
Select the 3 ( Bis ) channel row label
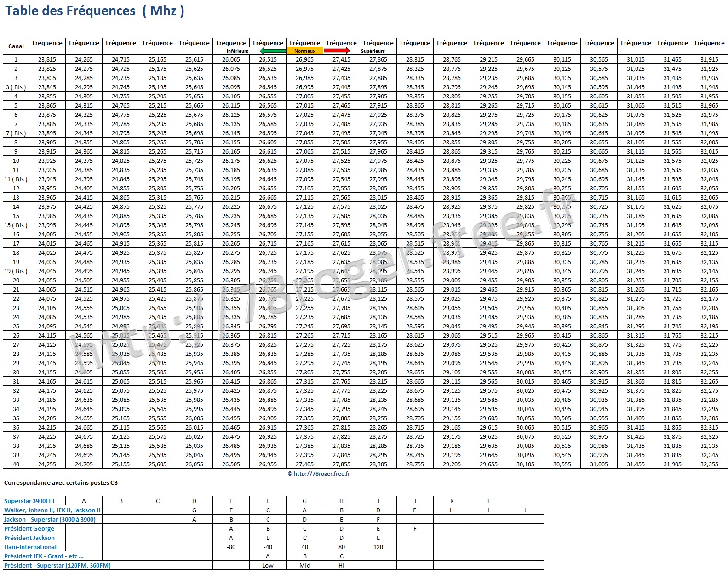click(x=16, y=87)
